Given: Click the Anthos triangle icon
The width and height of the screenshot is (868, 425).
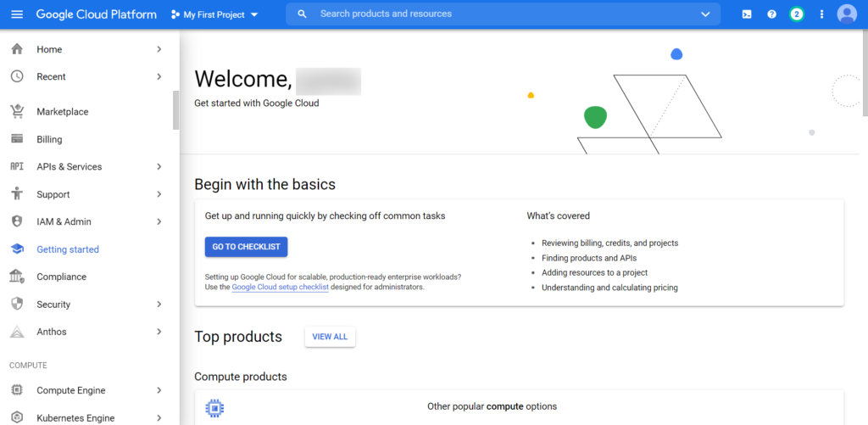Looking at the screenshot, I should coord(17,332).
